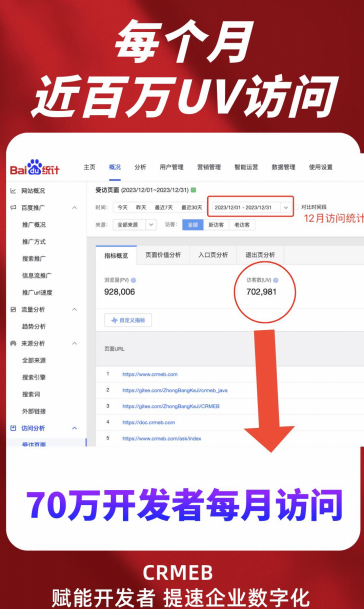Click the info icon next to 浏览量(PV)

click(x=133, y=280)
